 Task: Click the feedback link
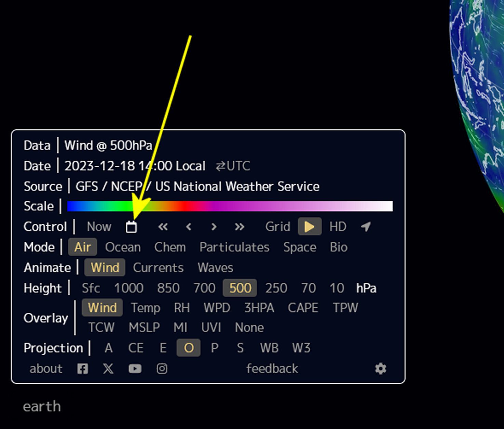click(272, 368)
